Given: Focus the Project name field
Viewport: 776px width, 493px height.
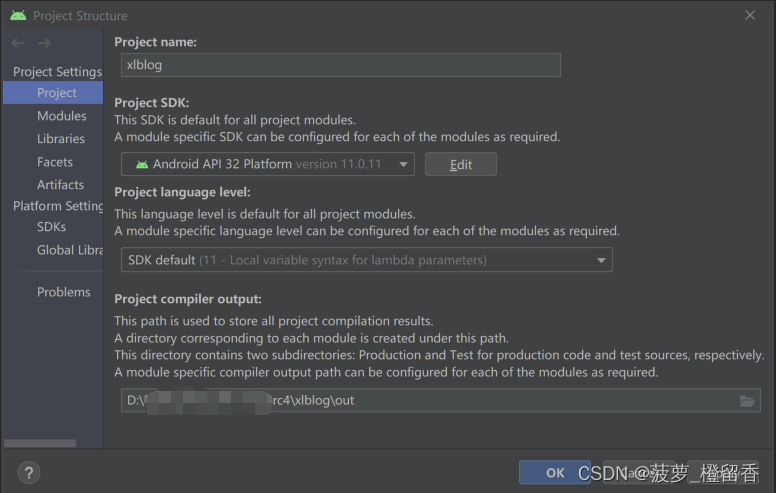Looking at the screenshot, I should pos(341,65).
